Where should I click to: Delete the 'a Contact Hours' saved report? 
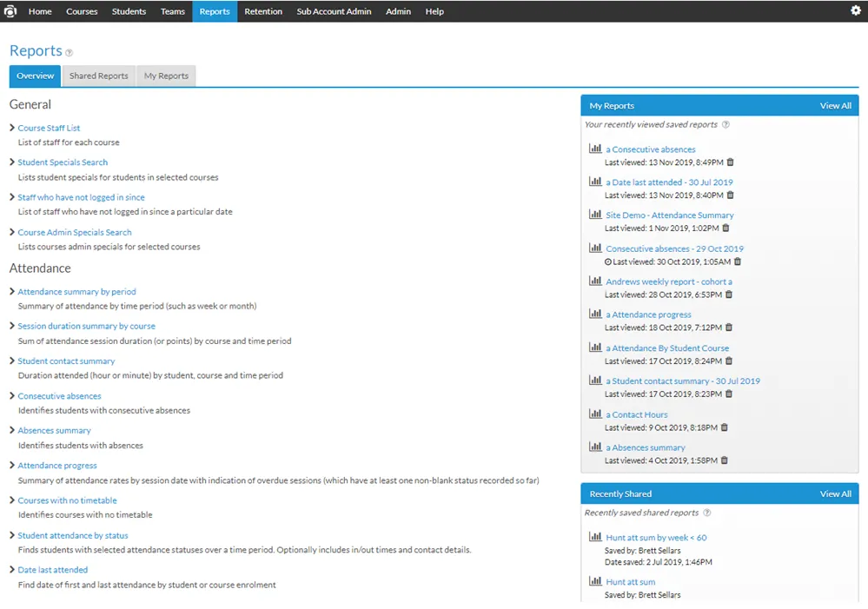tap(725, 427)
